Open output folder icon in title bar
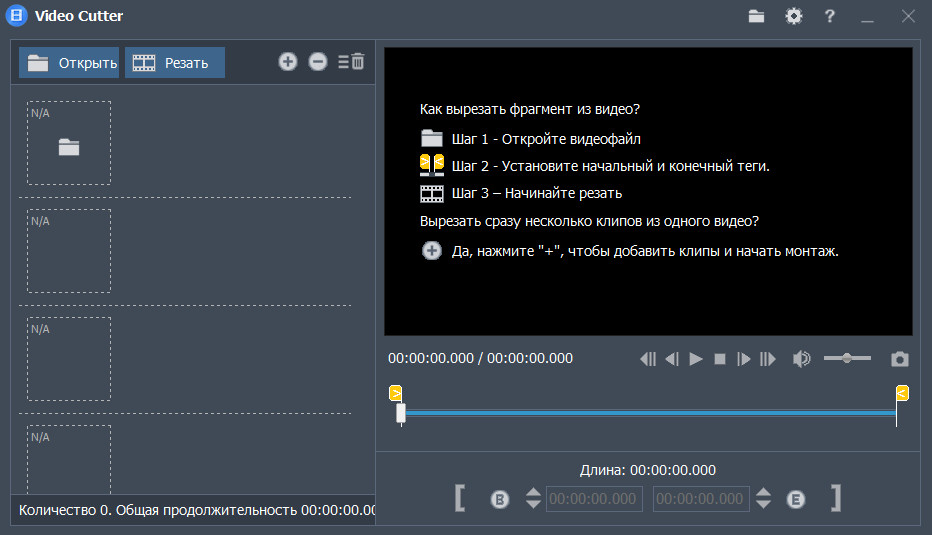The height and width of the screenshot is (535, 932). [x=756, y=16]
